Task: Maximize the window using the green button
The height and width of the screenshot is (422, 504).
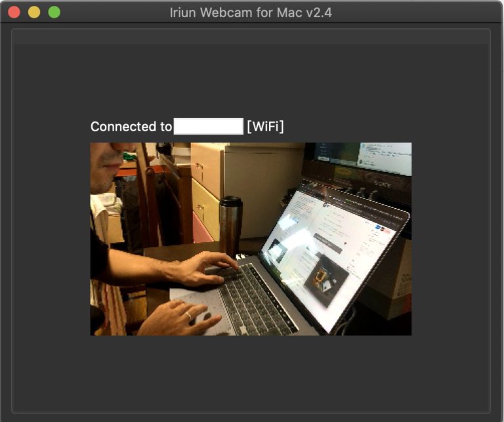Action: point(54,12)
